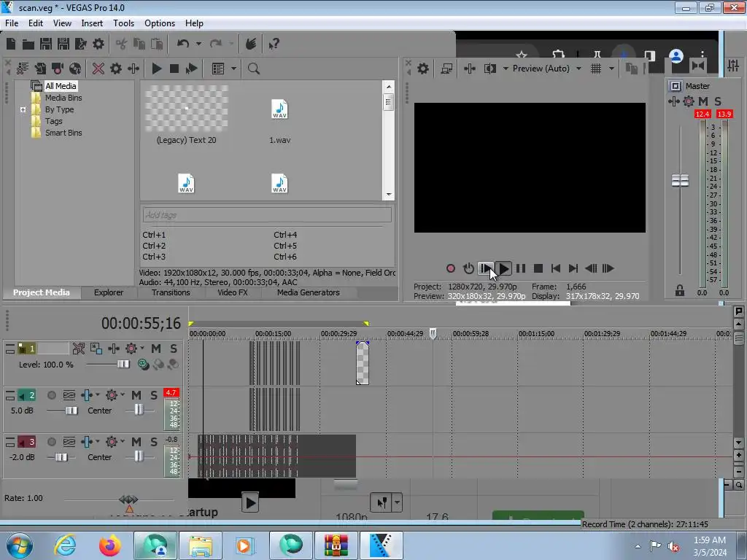This screenshot has height=560, width=747.
Task: Go to start of project
Action: click(x=555, y=268)
